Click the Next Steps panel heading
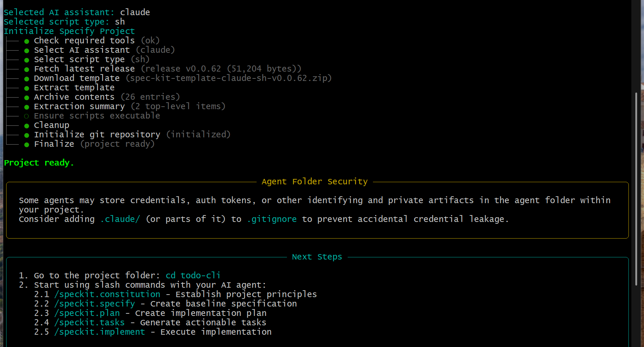Viewport: 644px width, 347px height. [317, 257]
